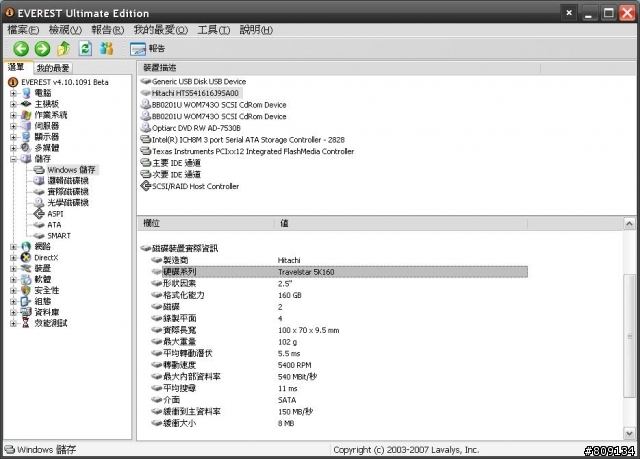640x459 pixels.
Task: Open the 報告 report toolbar button
Action: pyautogui.click(x=148, y=49)
